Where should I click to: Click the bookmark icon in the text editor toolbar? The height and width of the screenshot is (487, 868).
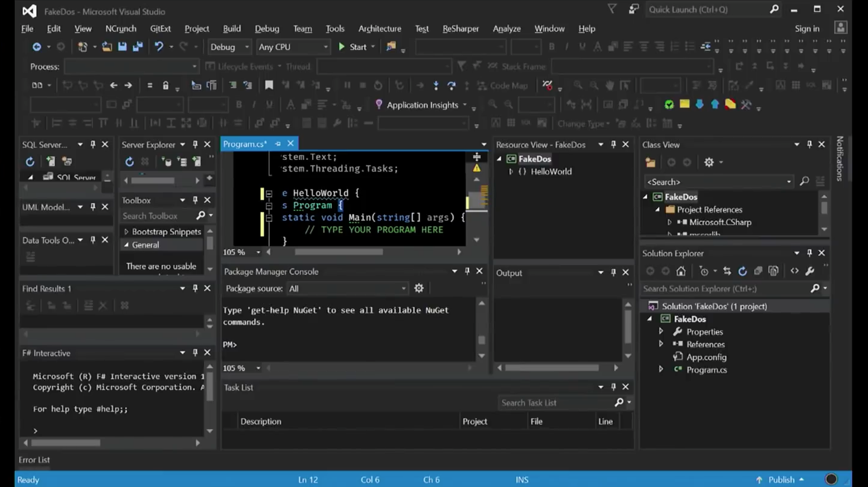pyautogui.click(x=269, y=85)
